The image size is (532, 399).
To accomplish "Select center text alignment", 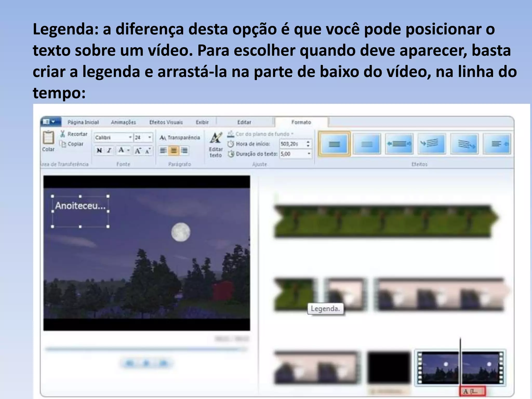I will pyautogui.click(x=174, y=150).
